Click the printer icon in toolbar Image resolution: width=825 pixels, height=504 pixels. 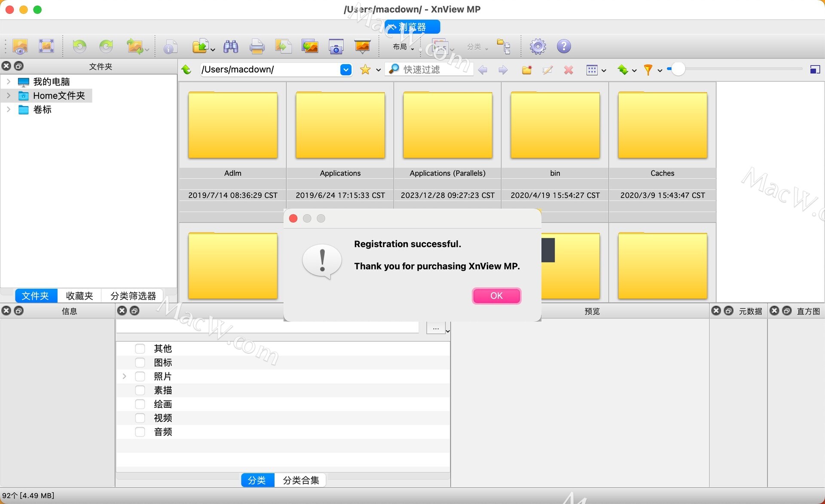(257, 46)
